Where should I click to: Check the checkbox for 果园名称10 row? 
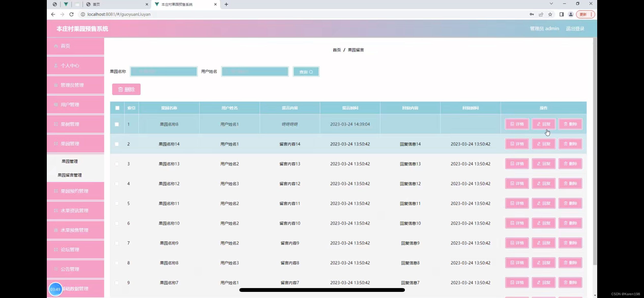(x=117, y=223)
